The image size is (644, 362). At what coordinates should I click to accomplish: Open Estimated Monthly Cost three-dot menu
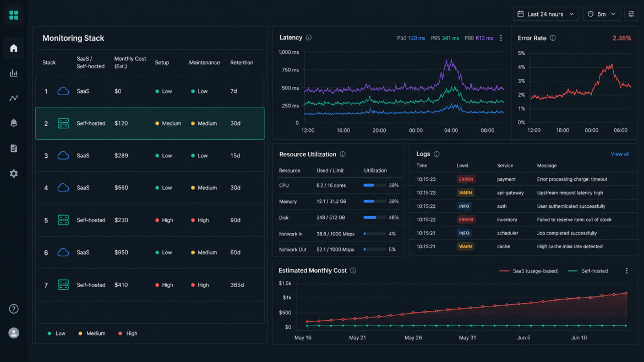626,271
